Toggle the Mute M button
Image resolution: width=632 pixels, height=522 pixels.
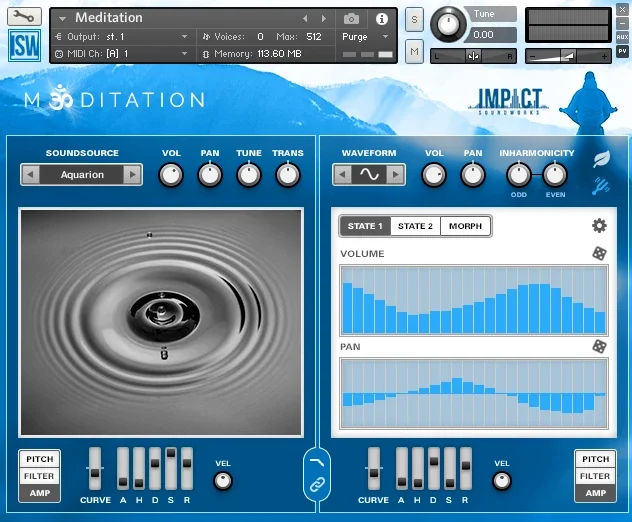414,51
